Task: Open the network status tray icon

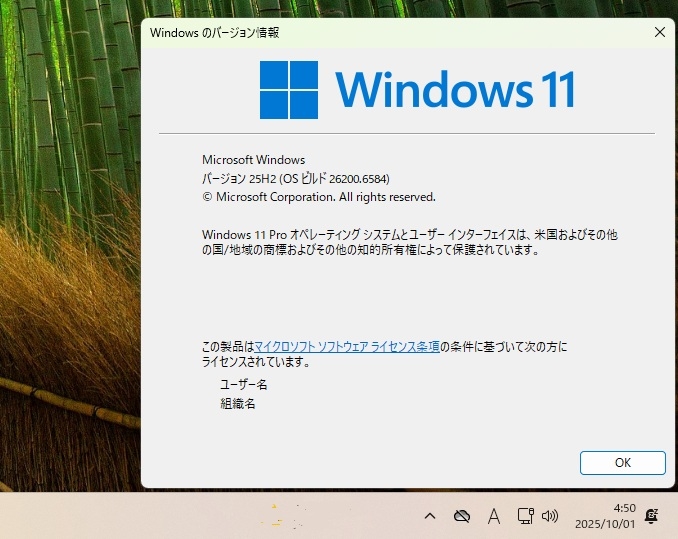Action: (x=525, y=516)
